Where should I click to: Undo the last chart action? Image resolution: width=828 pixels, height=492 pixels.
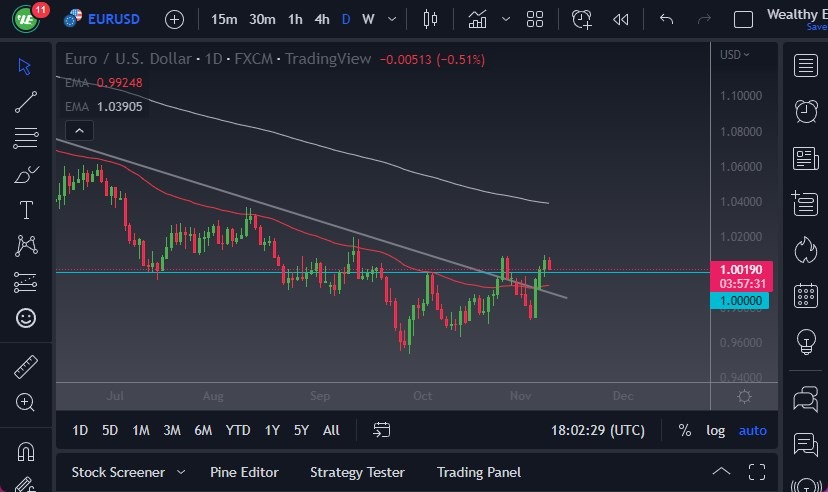(666, 20)
